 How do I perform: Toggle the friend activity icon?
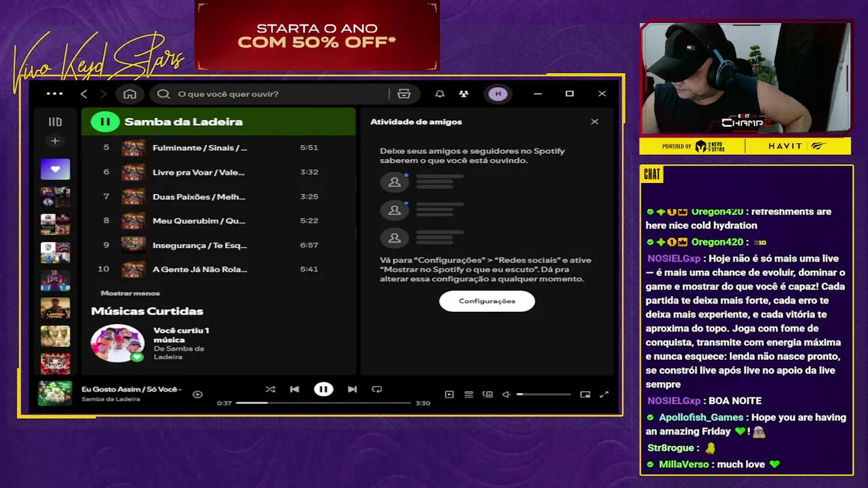(464, 94)
